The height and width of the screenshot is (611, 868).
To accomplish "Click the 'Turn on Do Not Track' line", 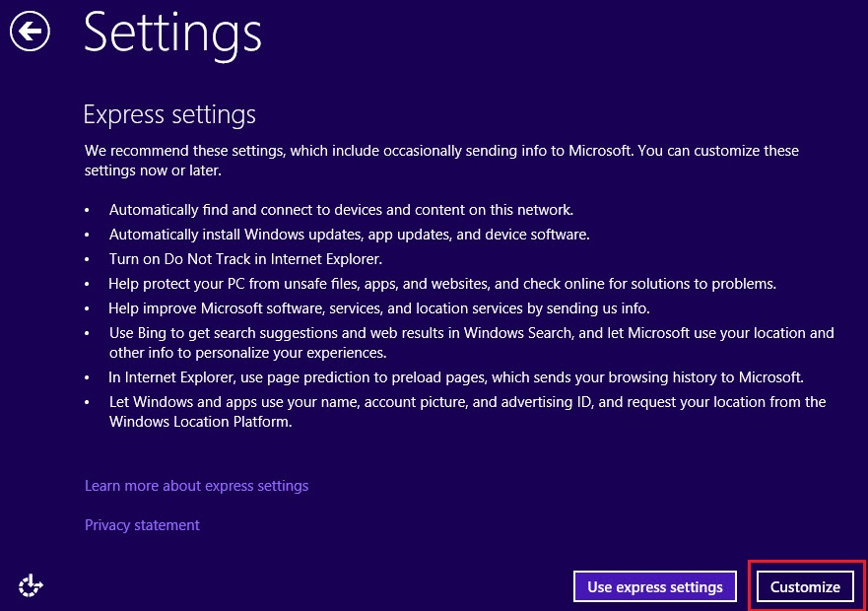I will [245, 259].
